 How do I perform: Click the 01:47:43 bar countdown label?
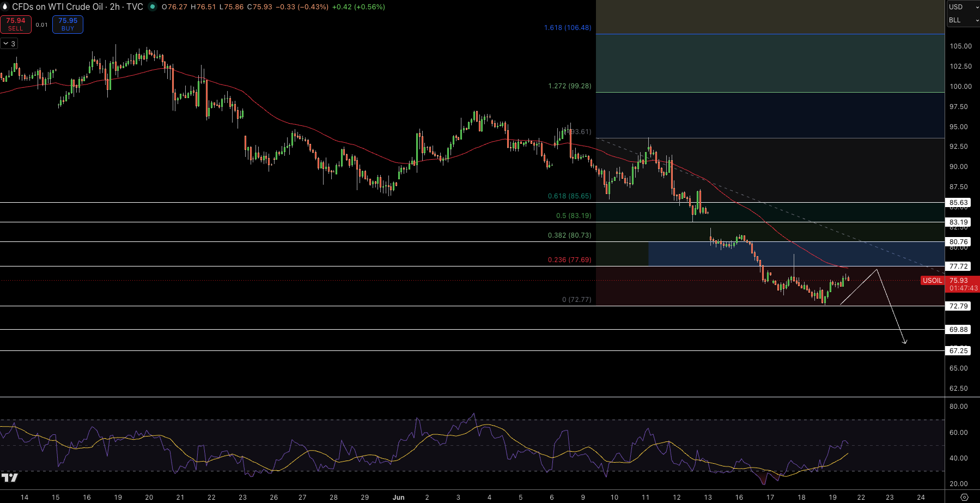click(x=963, y=288)
